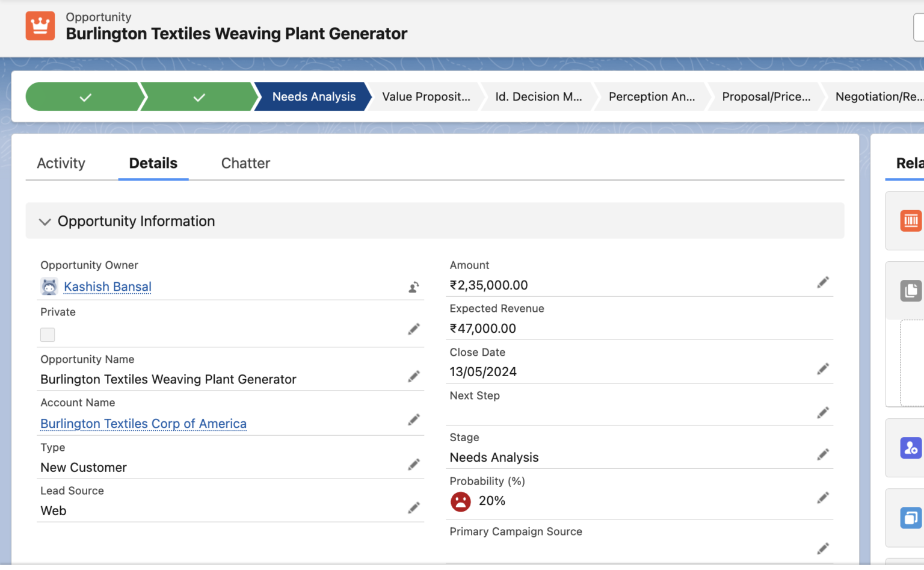
Task: Edit Primary Campaign Source pencil icon
Action: [823, 548]
